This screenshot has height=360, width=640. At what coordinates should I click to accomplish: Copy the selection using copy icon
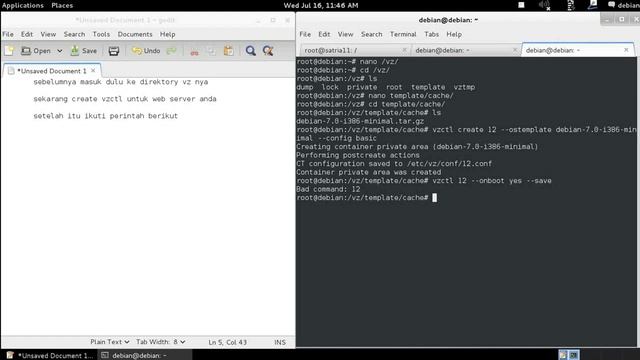(211, 51)
